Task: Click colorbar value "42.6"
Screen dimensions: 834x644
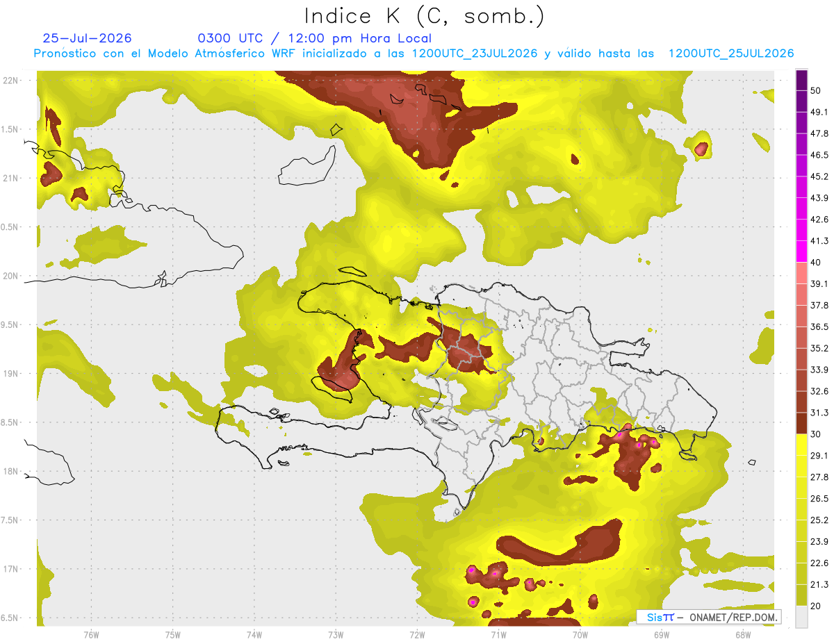Action: [x=819, y=220]
